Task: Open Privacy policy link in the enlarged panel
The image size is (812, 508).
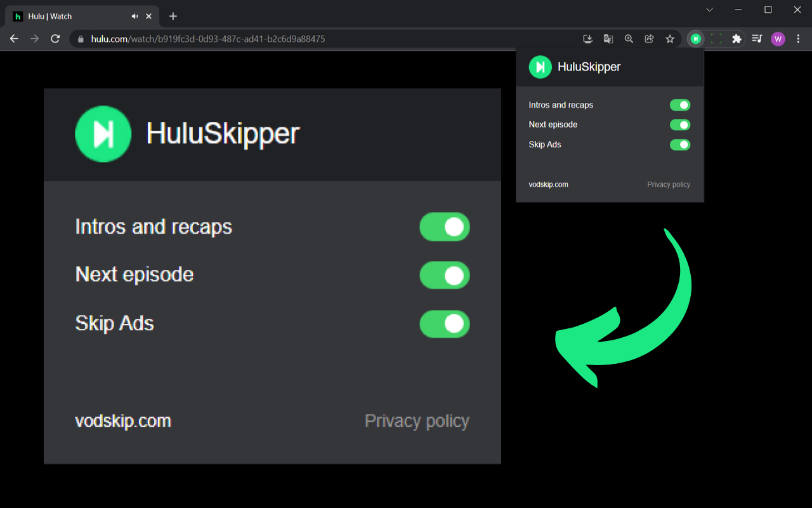Action: tap(417, 421)
